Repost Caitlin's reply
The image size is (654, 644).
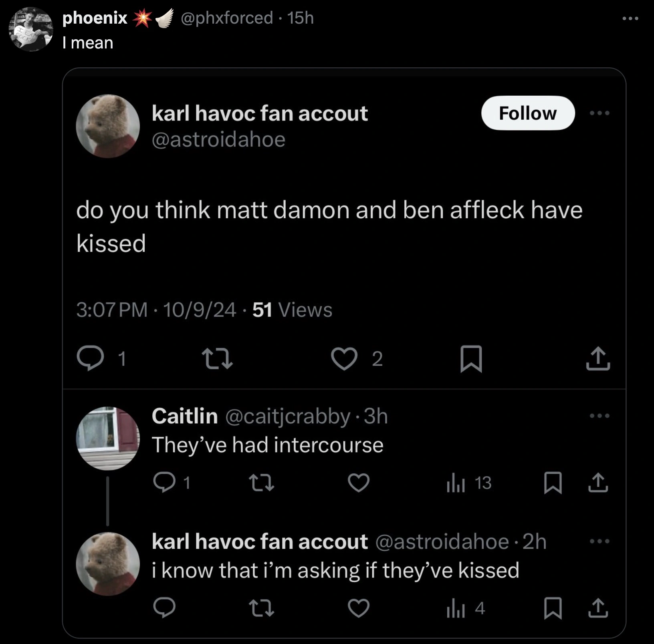(261, 482)
